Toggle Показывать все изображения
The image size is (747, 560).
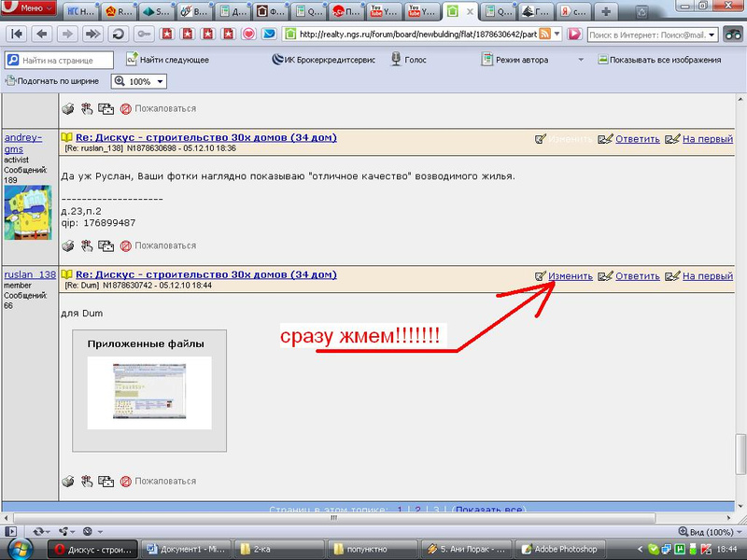tap(659, 60)
